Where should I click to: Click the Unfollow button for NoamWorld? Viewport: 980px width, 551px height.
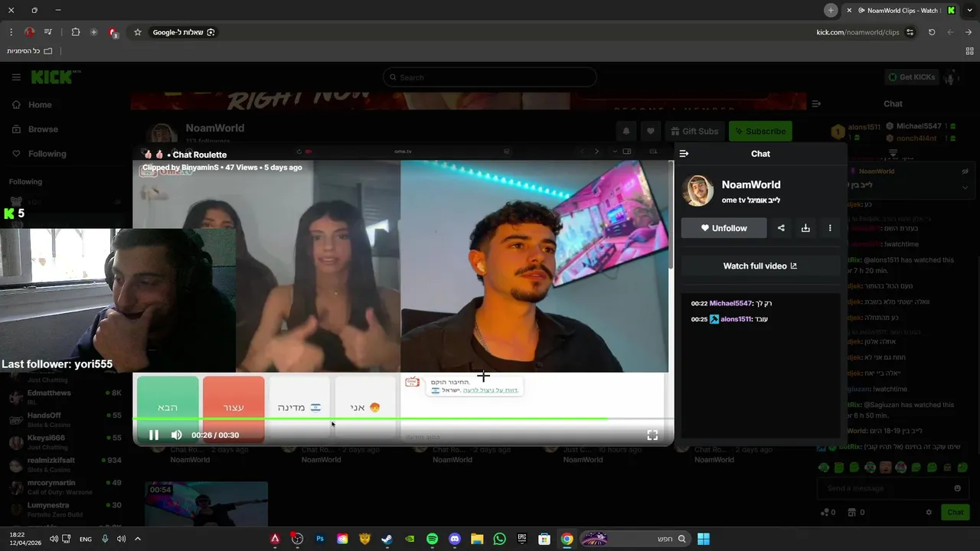(x=724, y=228)
